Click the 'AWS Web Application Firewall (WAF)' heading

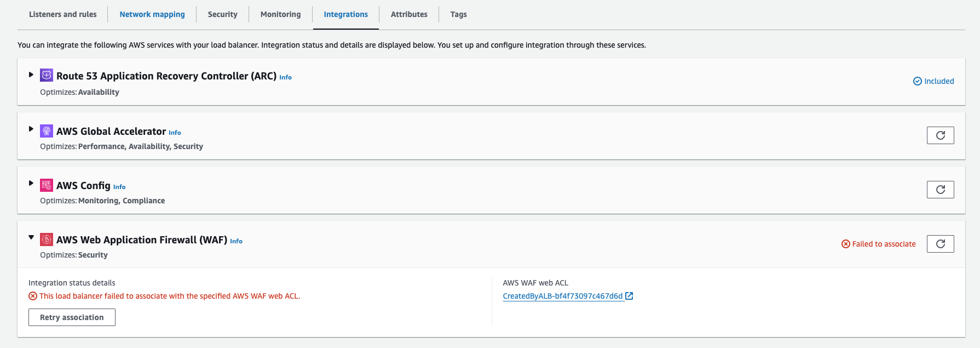142,240
